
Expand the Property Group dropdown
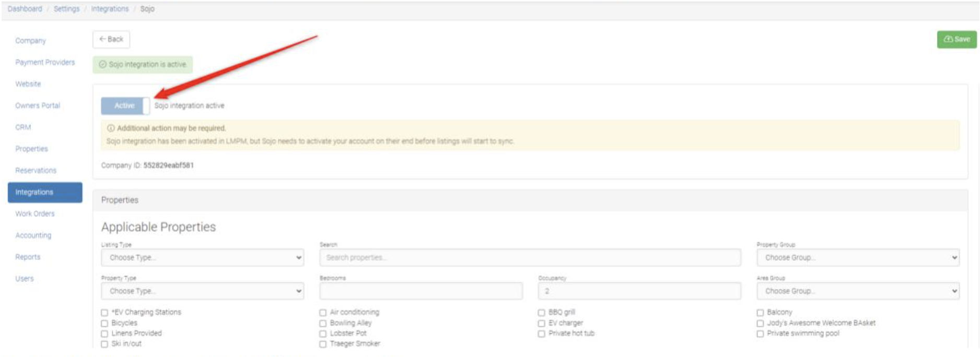tap(857, 257)
